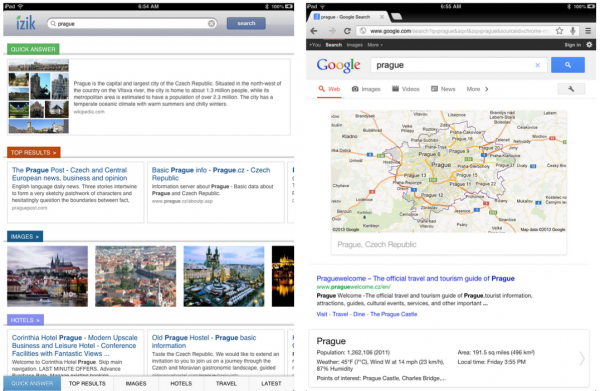600x391 pixels.
Task: Select the News search tab
Action: pyautogui.click(x=443, y=89)
